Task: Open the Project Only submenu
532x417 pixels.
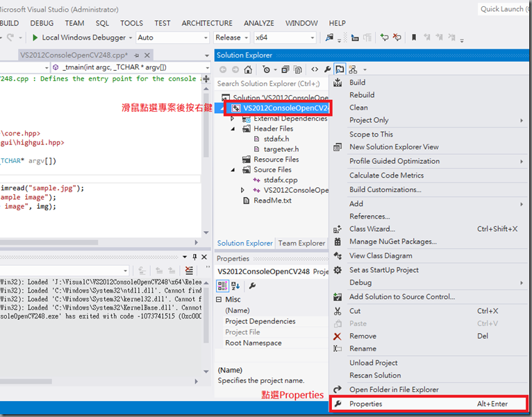Action: tap(429, 120)
